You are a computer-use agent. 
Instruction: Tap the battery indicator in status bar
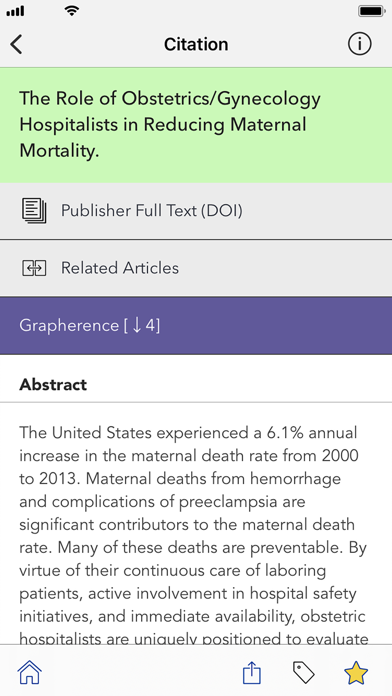tap(372, 11)
